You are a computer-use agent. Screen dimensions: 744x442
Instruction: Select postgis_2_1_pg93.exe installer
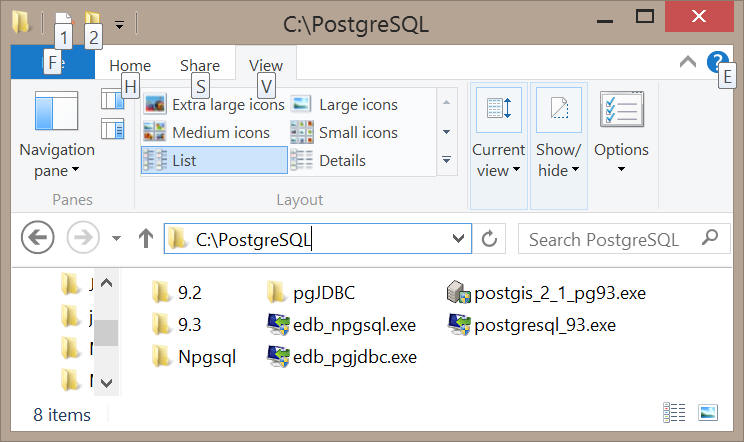click(547, 293)
